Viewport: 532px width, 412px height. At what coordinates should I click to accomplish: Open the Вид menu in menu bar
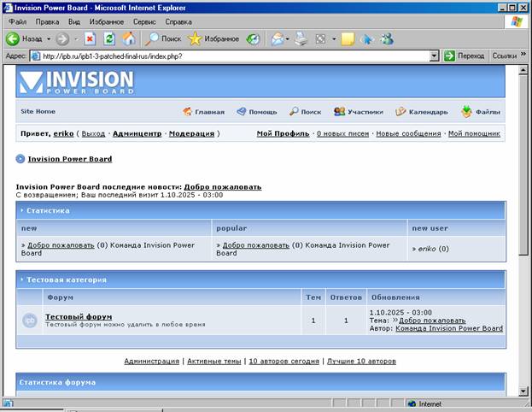pyautogui.click(x=74, y=21)
